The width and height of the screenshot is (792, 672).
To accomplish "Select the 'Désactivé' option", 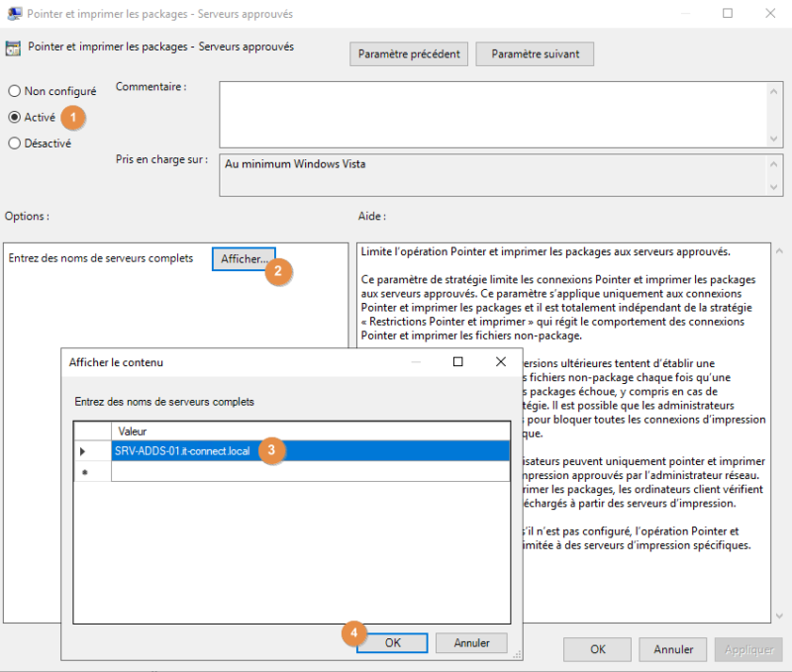I will pos(14,143).
